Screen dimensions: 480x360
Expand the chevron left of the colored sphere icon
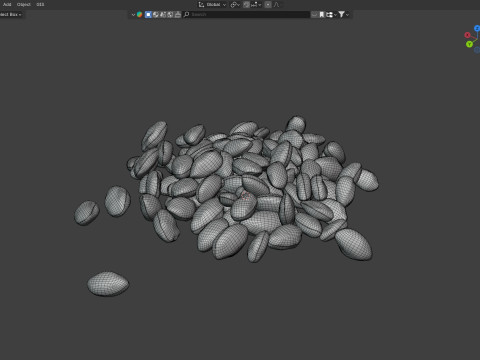pyautogui.click(x=133, y=15)
